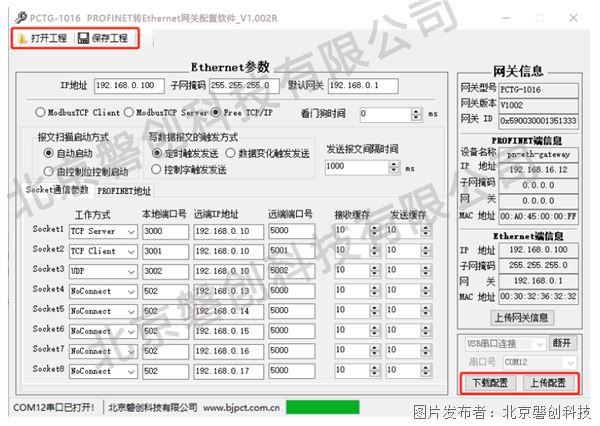Open USB串口连接 connection type dropdown
The width and height of the screenshot is (600, 426).
[504, 344]
